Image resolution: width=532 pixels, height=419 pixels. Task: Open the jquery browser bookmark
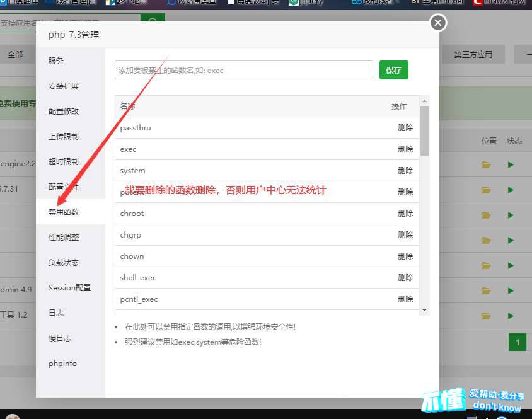click(x=306, y=2)
